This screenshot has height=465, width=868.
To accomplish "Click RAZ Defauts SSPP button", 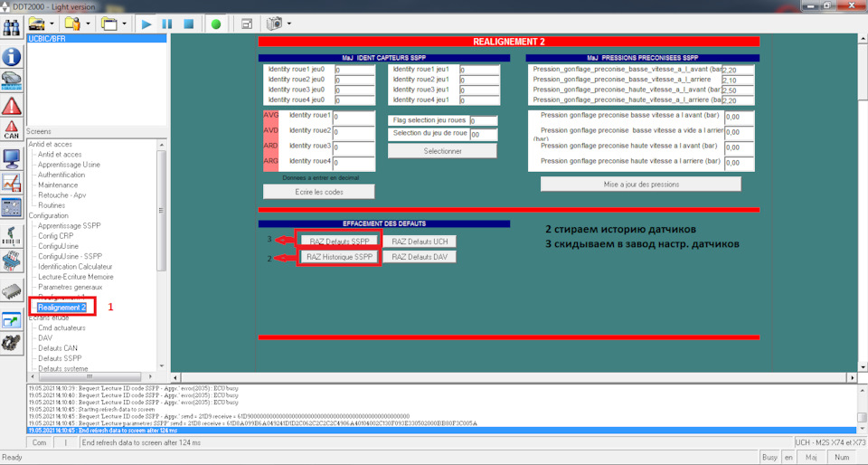I will tap(339, 242).
